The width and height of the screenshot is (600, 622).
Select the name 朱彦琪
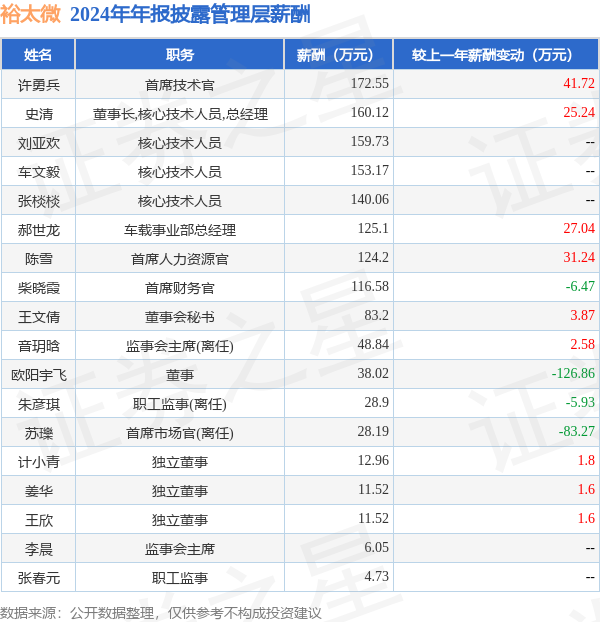point(39,404)
